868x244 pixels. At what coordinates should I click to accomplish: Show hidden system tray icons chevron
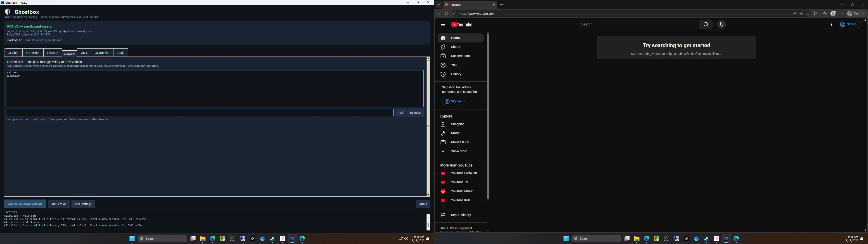coord(393,239)
